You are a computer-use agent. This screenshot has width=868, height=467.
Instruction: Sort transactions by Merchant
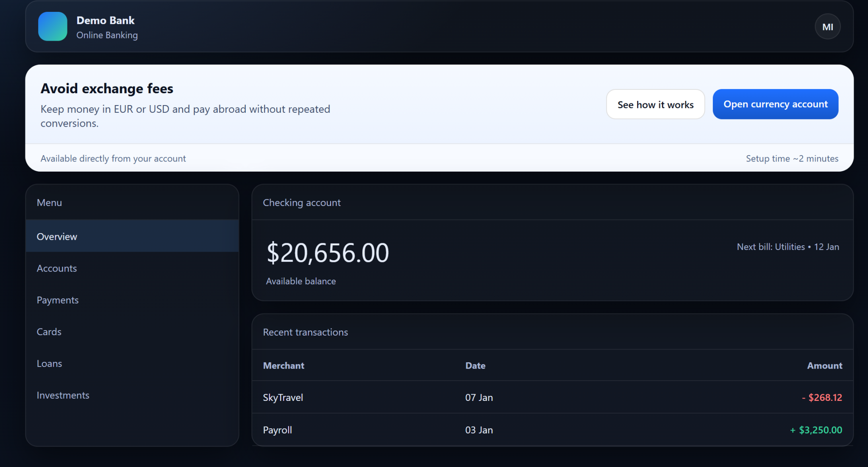pyautogui.click(x=283, y=365)
